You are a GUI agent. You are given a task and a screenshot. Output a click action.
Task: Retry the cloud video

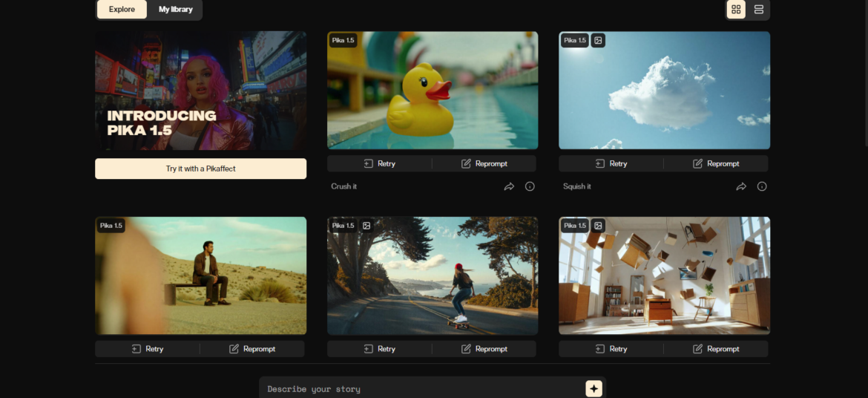(611, 163)
